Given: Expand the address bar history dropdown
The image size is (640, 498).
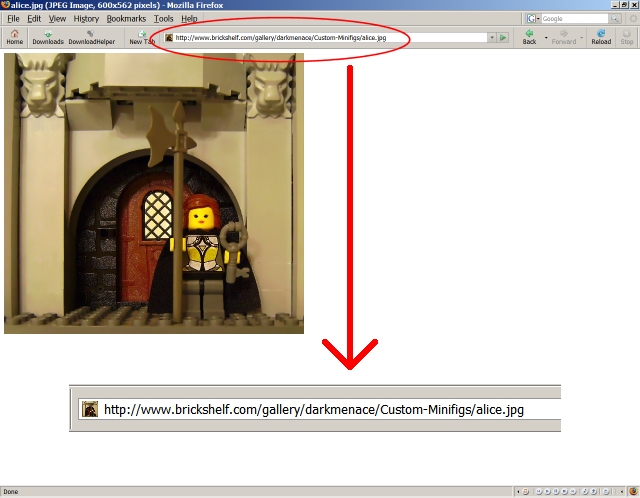Looking at the screenshot, I should (x=492, y=38).
